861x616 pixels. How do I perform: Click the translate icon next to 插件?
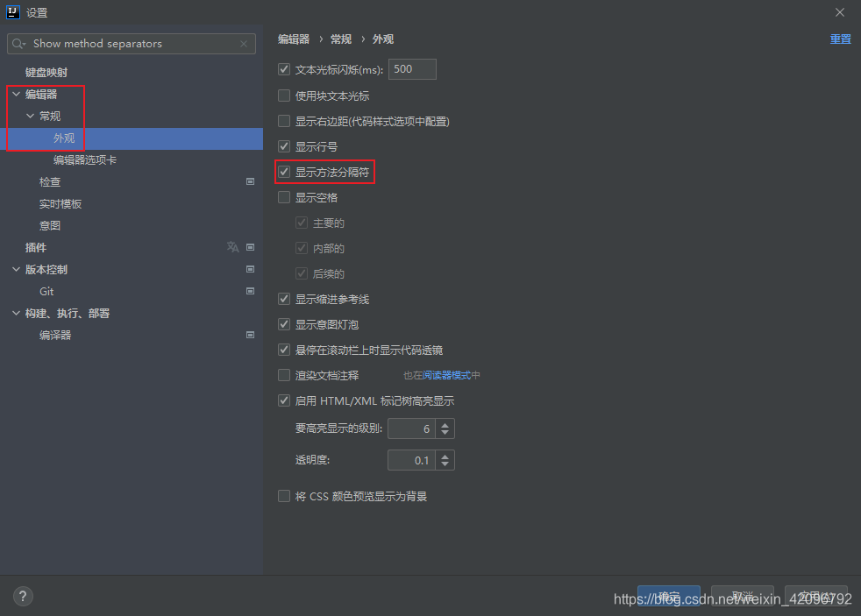coord(232,247)
